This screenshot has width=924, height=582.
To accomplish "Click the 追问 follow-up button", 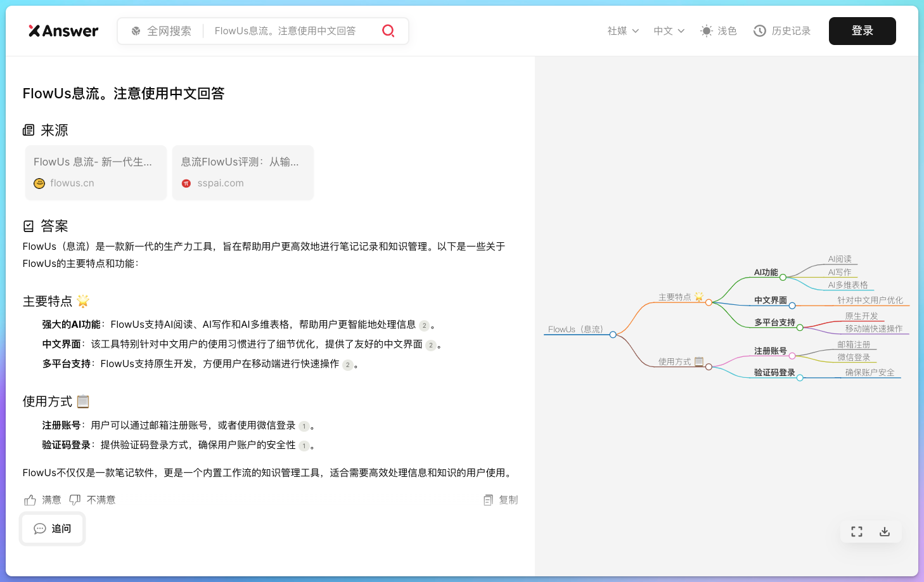I will [53, 529].
